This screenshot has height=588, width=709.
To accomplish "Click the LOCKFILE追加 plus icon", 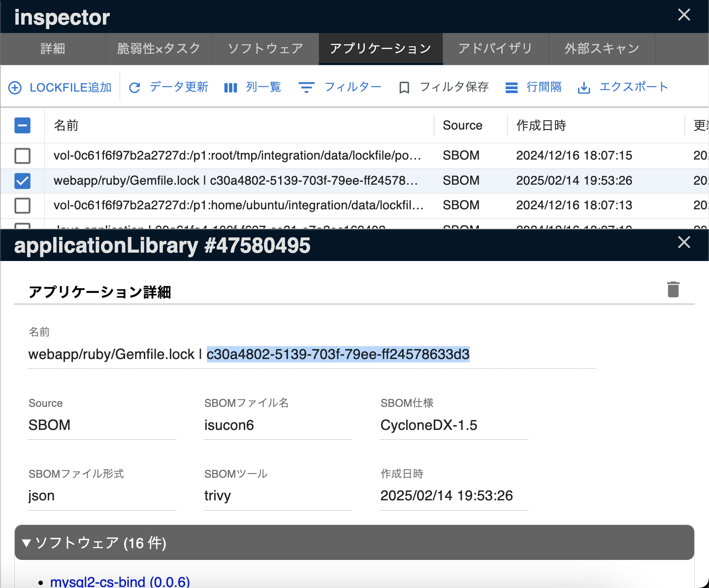I will (15, 88).
